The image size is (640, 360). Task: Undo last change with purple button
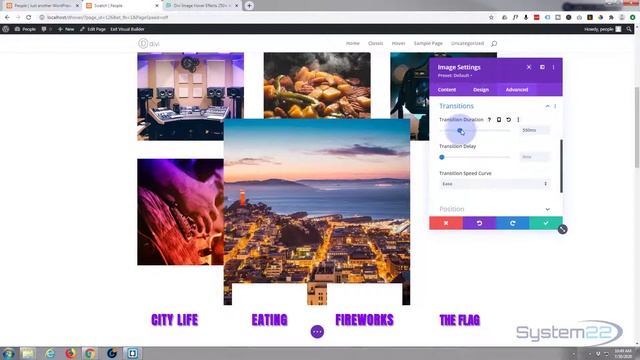click(479, 223)
